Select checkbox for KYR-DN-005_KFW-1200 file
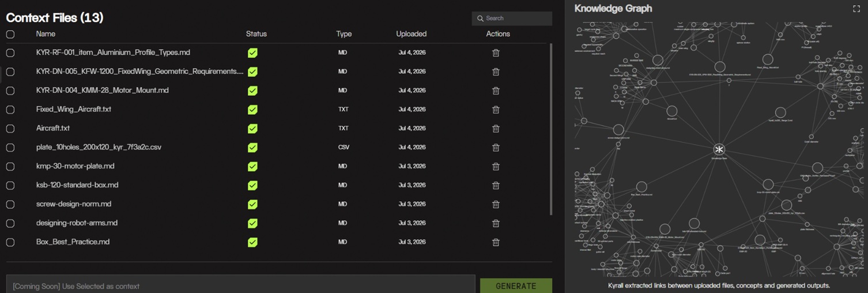The height and width of the screenshot is (293, 868). click(x=10, y=72)
